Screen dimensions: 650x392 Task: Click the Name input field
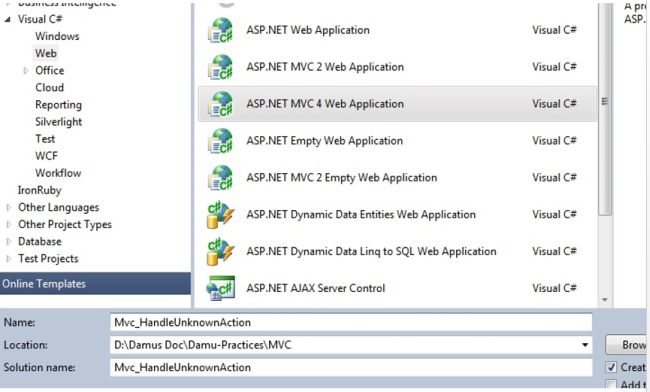[351, 322]
